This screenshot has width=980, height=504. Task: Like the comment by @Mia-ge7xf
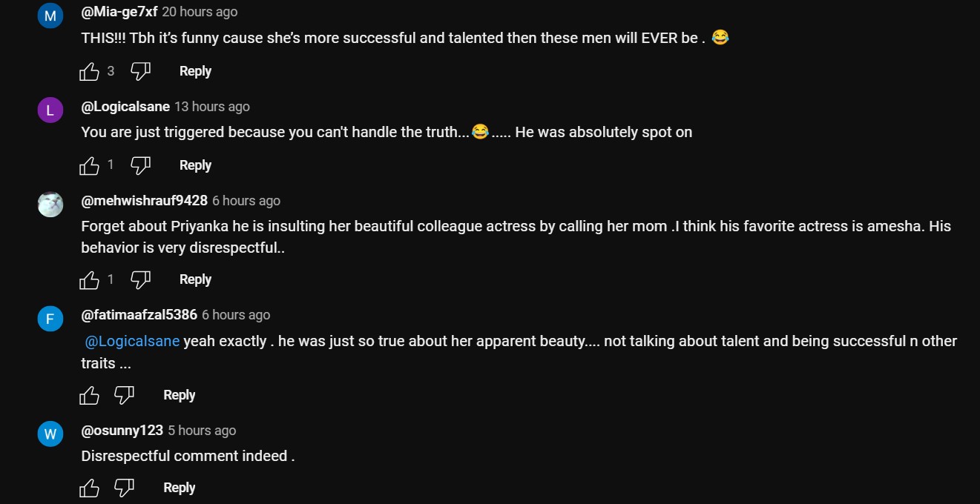click(89, 71)
